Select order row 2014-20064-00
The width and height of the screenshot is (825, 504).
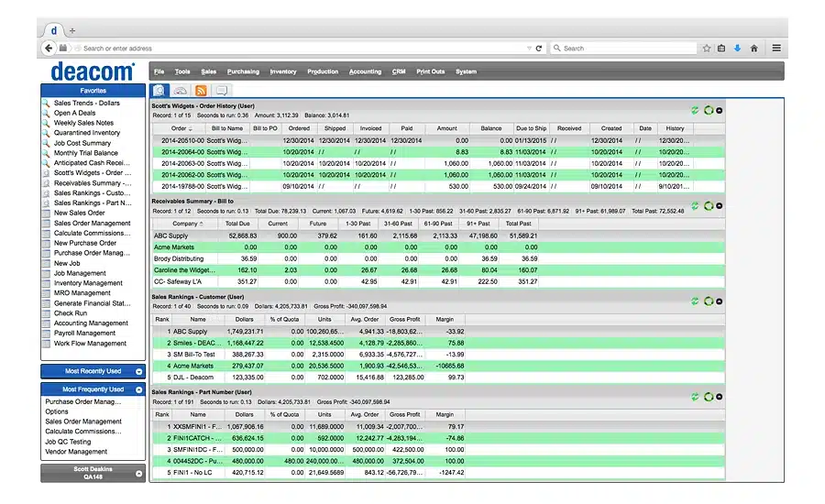[438, 152]
